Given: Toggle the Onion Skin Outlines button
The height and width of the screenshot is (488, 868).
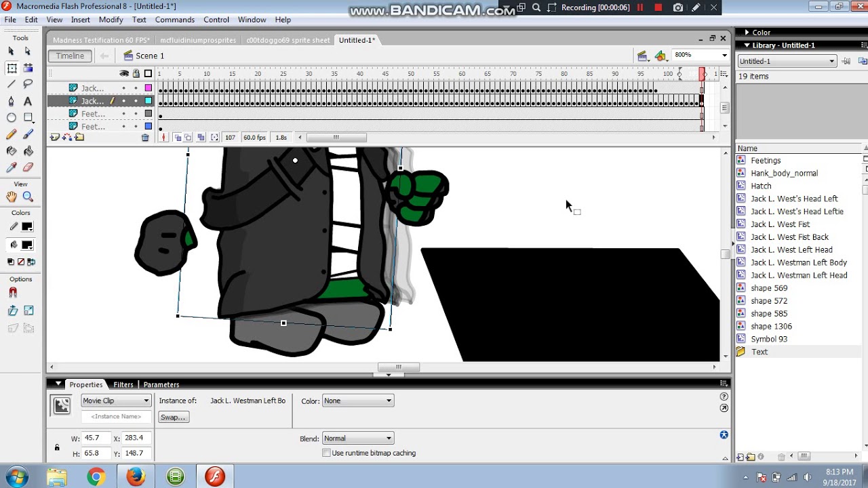Looking at the screenshot, I should [x=189, y=138].
